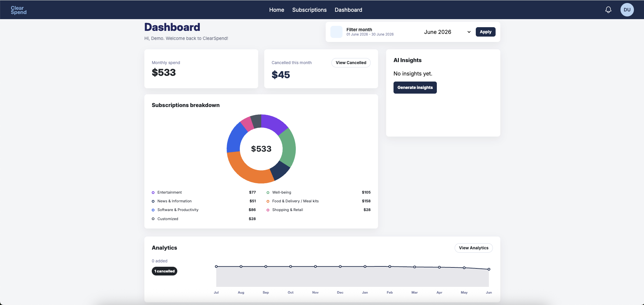The width and height of the screenshot is (644, 305).
Task: Open View Analytics button
Action: click(473, 248)
